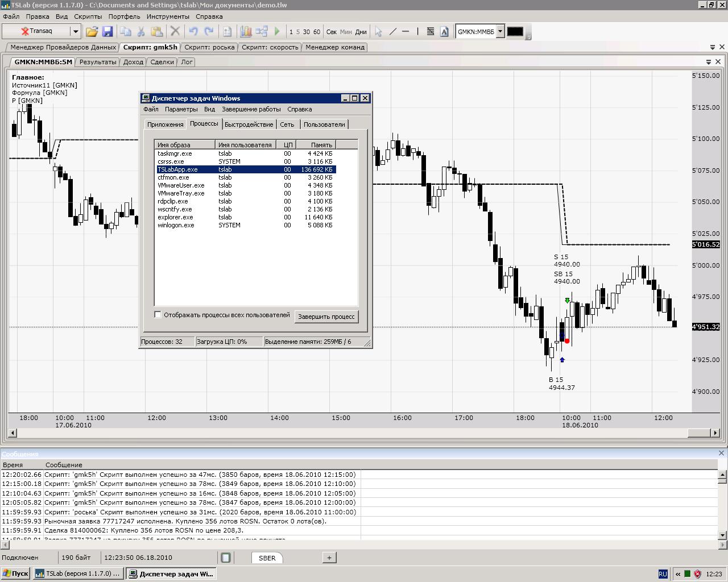Image resolution: width=728 pixels, height=582 pixels.
Task: Open the 'Скрипты' menu
Action: point(88,16)
